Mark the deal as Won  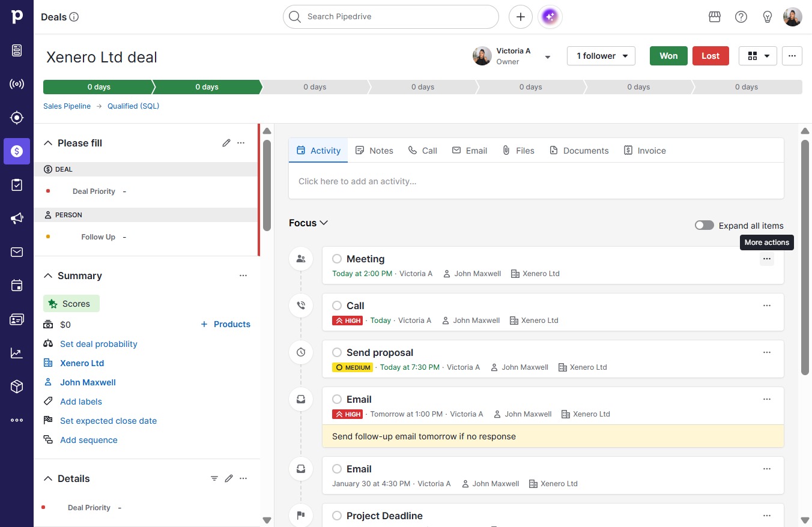[668, 56]
